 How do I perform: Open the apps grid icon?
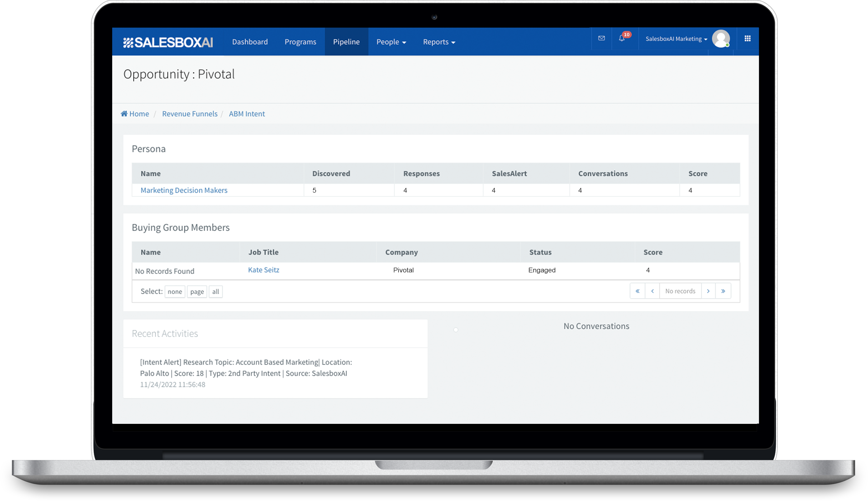[747, 38]
